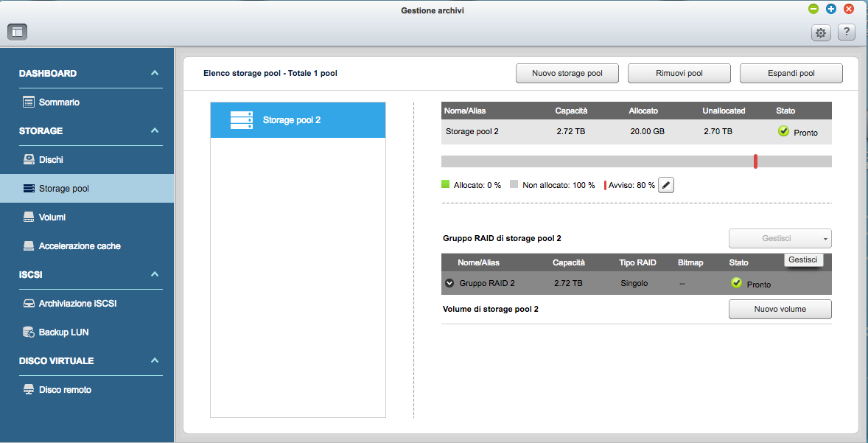Click the Nuovo volume button
868x443 pixels.
780,310
